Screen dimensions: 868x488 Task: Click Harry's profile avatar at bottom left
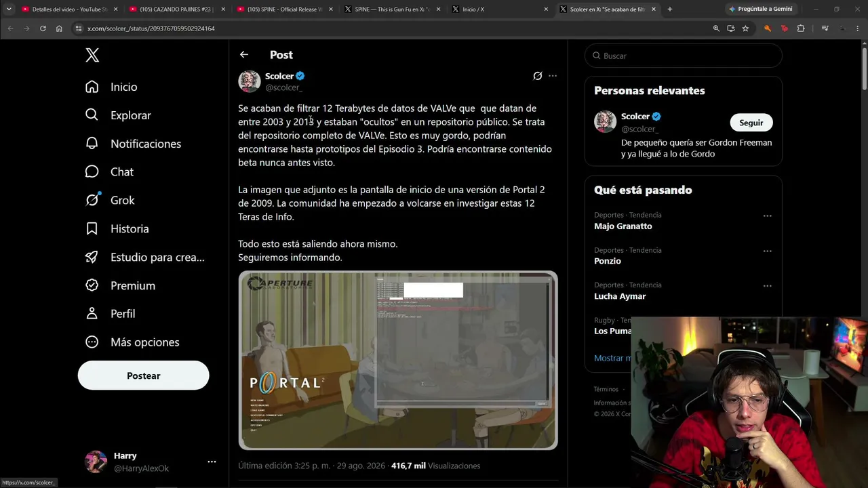[96, 462]
